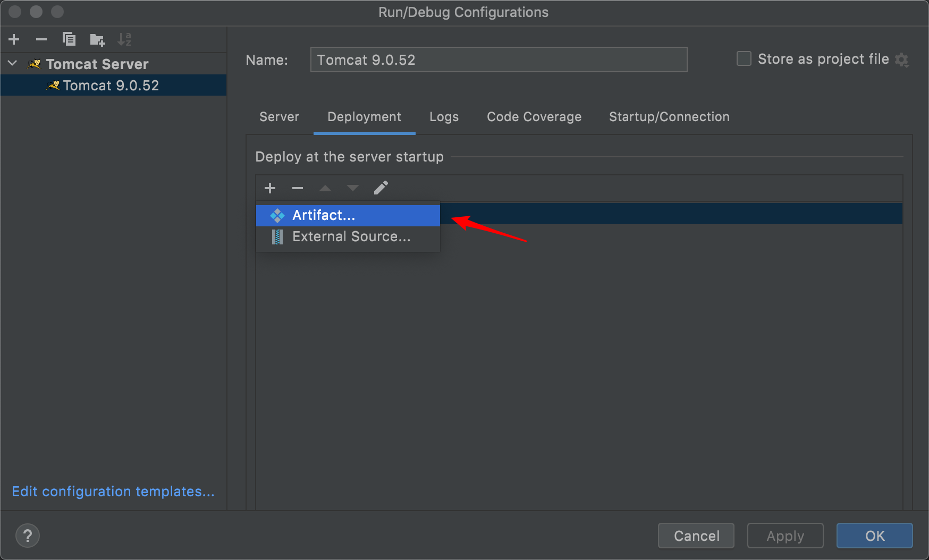Move the deployment item up

tap(325, 188)
